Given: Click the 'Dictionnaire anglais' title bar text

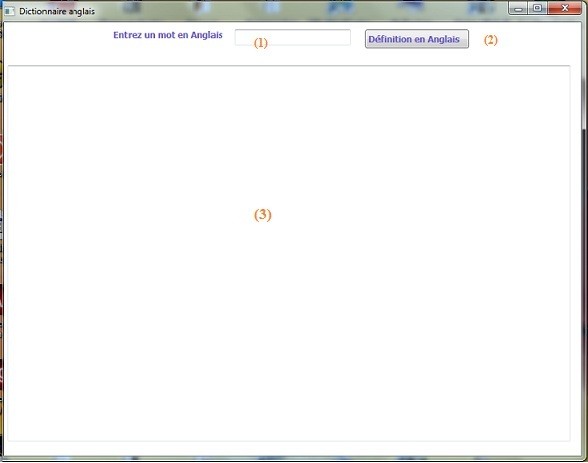Looking at the screenshot, I should coord(57,11).
